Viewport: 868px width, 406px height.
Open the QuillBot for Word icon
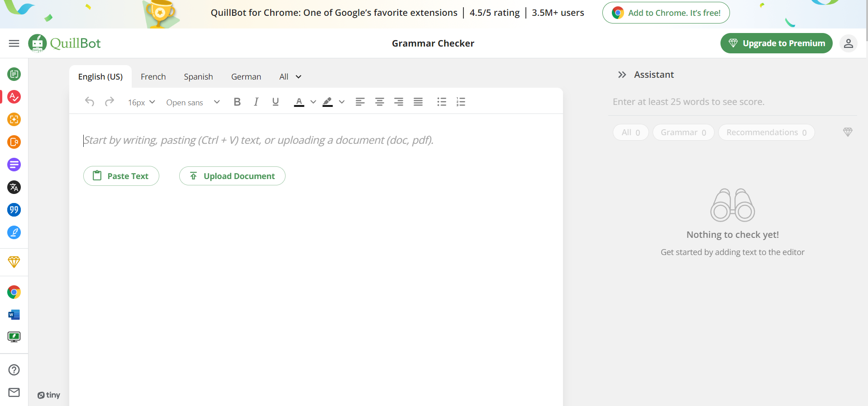tap(14, 315)
